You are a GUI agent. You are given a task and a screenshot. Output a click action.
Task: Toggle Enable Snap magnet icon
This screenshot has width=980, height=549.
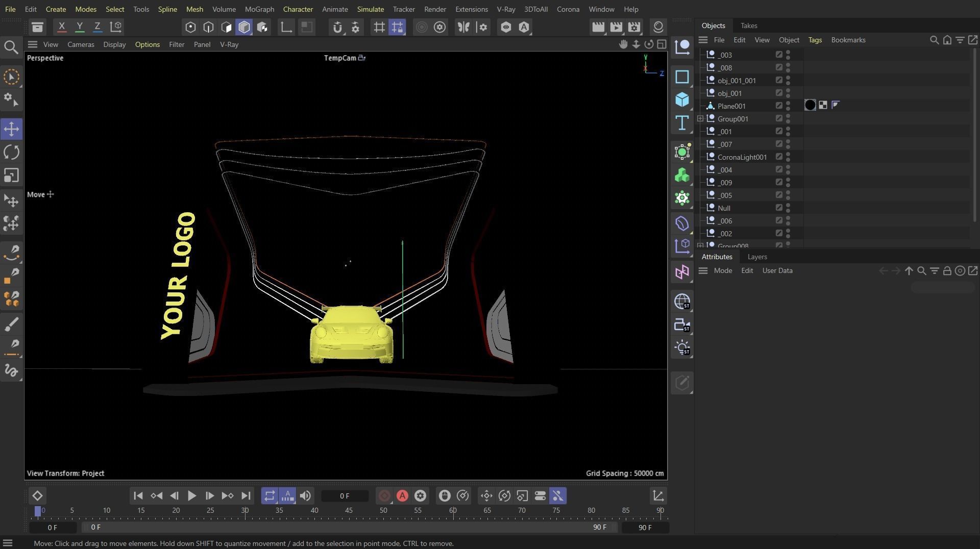point(337,27)
